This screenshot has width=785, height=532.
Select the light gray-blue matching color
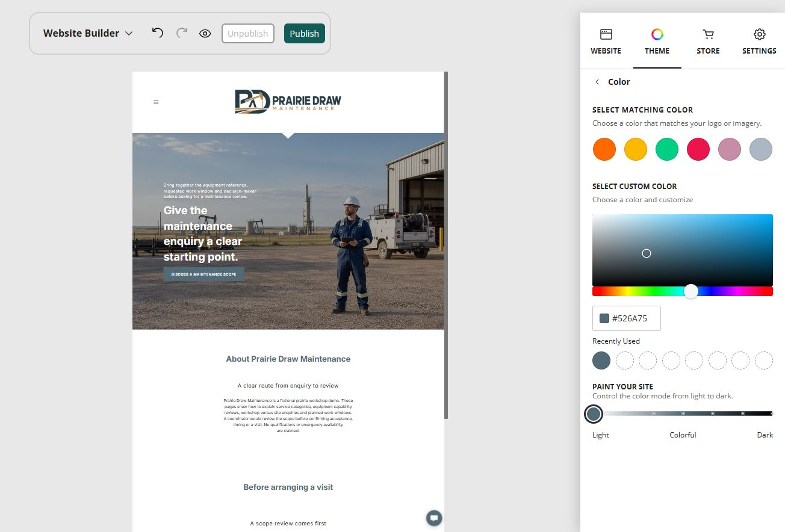coord(761,149)
